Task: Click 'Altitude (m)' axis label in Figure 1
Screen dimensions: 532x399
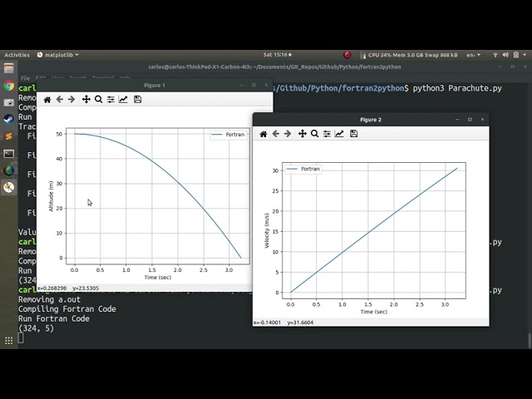Action: pyautogui.click(x=52, y=196)
